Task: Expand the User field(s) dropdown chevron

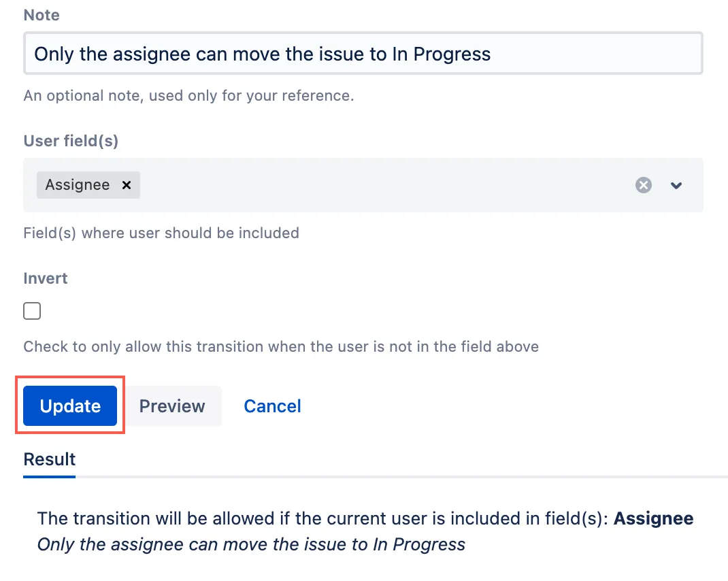Action: coord(676,185)
